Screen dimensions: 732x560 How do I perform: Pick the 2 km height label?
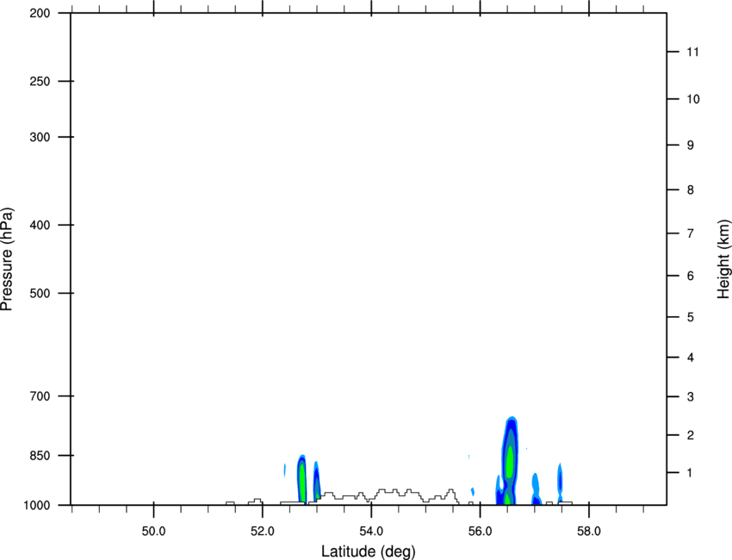click(x=691, y=435)
